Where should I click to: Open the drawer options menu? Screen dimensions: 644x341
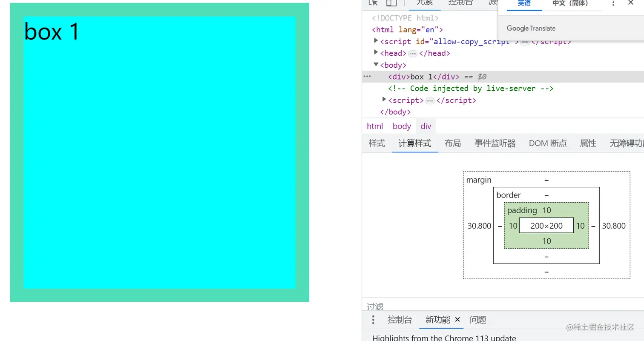(x=373, y=320)
